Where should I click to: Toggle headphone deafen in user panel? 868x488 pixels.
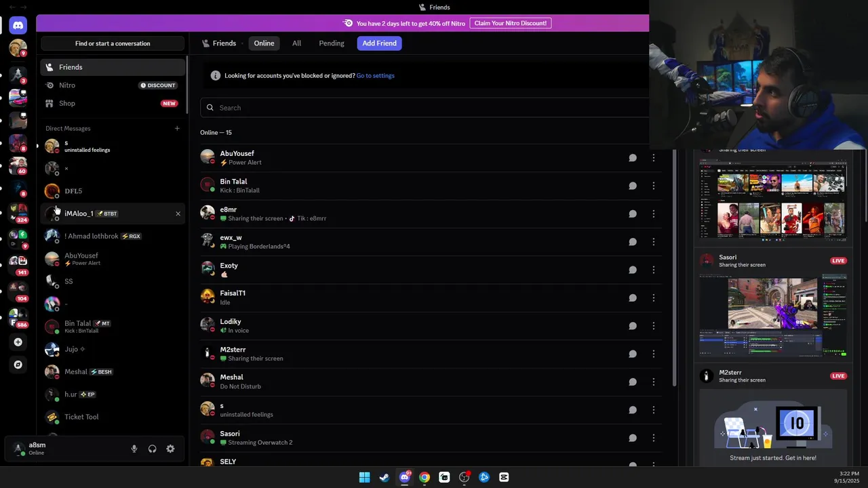pos(153,449)
